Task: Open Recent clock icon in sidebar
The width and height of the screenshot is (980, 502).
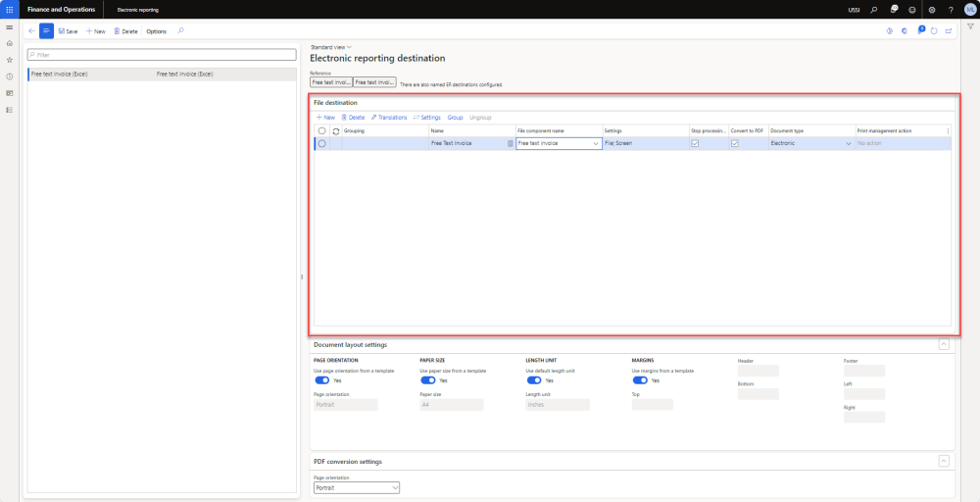Action: [9, 76]
